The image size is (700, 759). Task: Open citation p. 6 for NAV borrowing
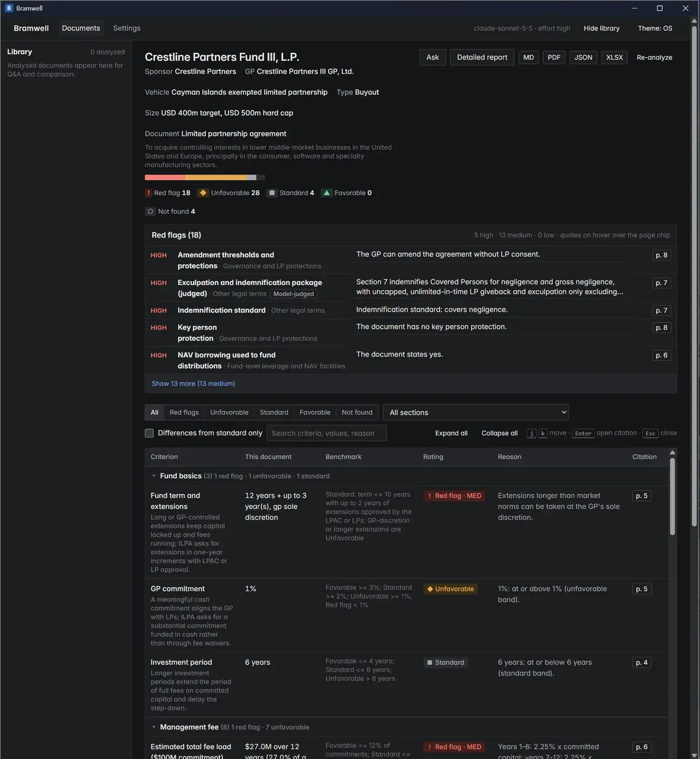pos(661,355)
